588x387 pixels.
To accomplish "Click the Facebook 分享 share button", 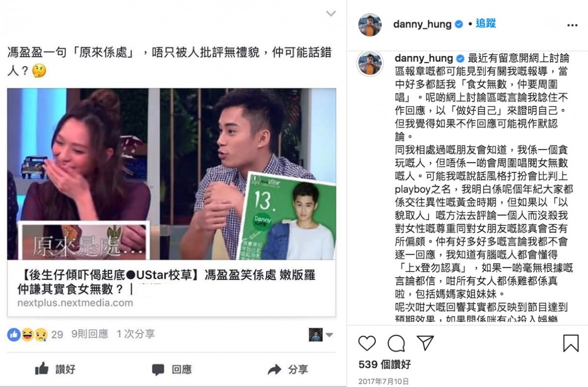I will coord(288,369).
